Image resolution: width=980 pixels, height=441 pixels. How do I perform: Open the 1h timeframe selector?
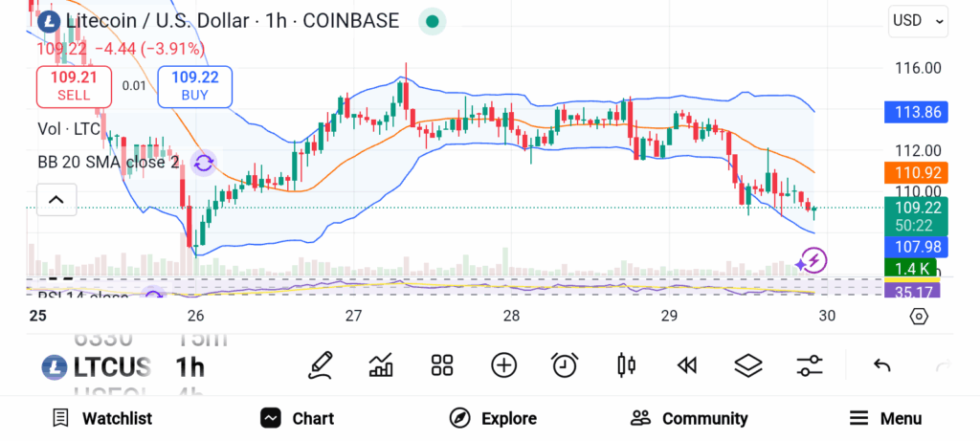[189, 366]
